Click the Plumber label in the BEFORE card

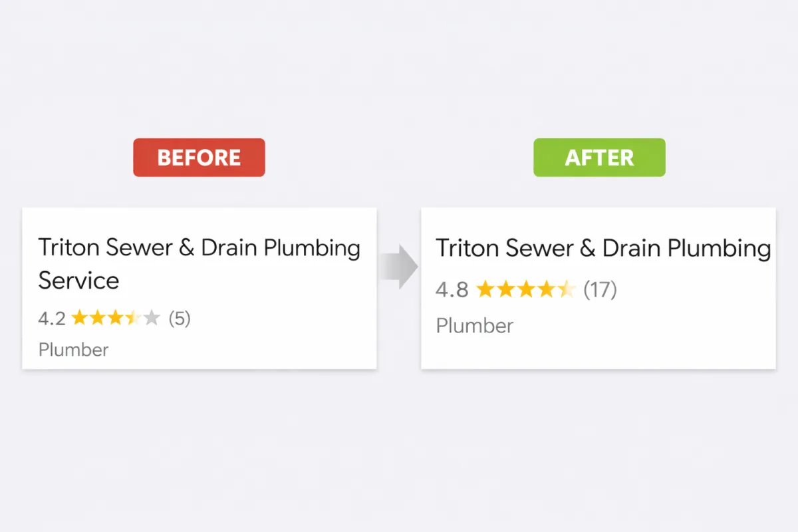(x=73, y=350)
